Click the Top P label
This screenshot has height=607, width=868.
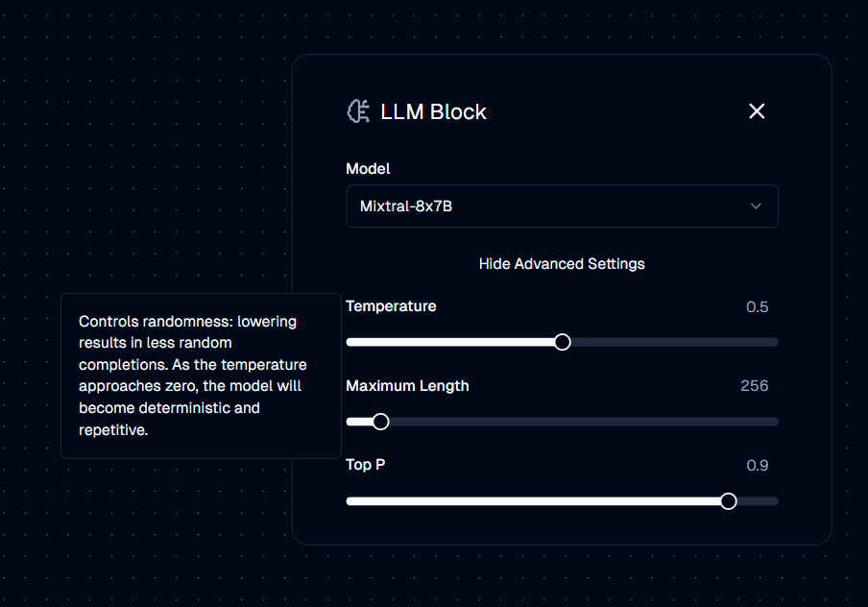tap(366, 465)
